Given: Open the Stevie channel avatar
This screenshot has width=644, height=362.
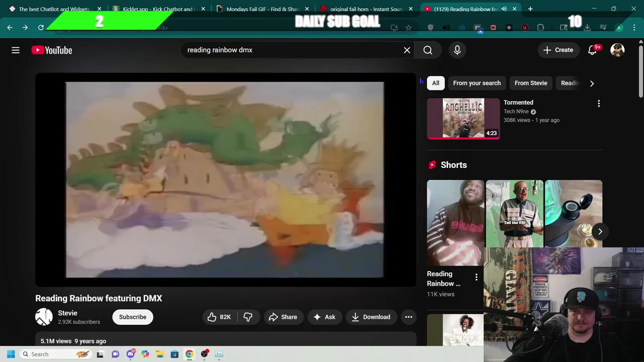Looking at the screenshot, I should coord(44,317).
